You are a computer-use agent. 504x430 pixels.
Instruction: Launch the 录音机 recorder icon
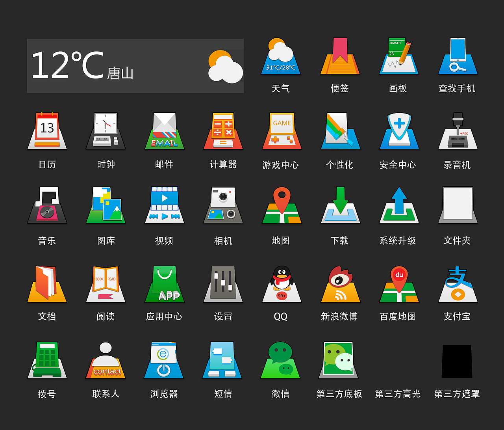click(x=458, y=131)
